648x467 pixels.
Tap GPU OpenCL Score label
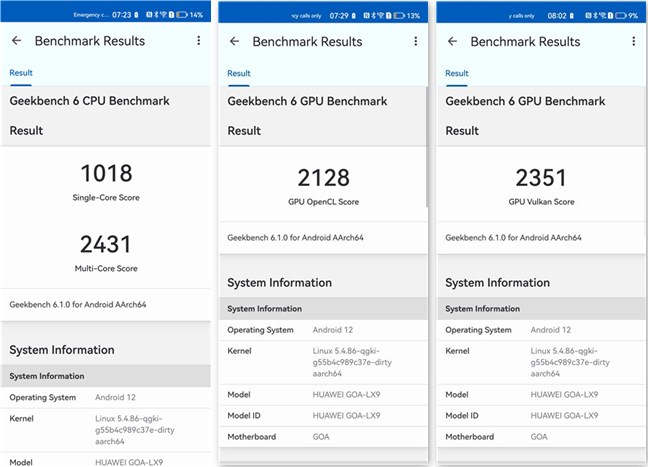(324, 202)
